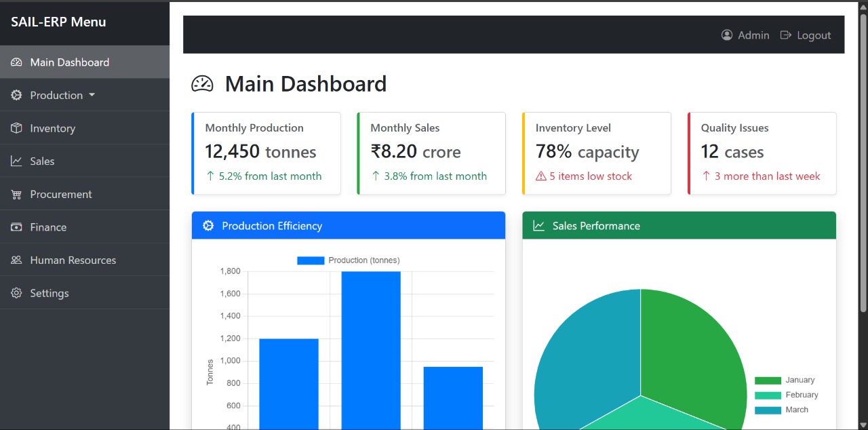Click '3.8% from last month' text
The height and width of the screenshot is (430, 868).
click(x=435, y=176)
